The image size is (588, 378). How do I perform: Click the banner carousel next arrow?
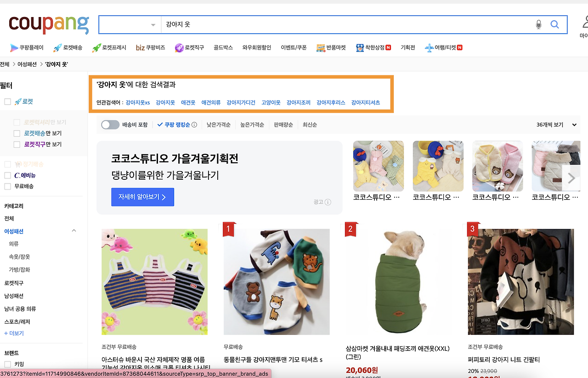tap(571, 178)
